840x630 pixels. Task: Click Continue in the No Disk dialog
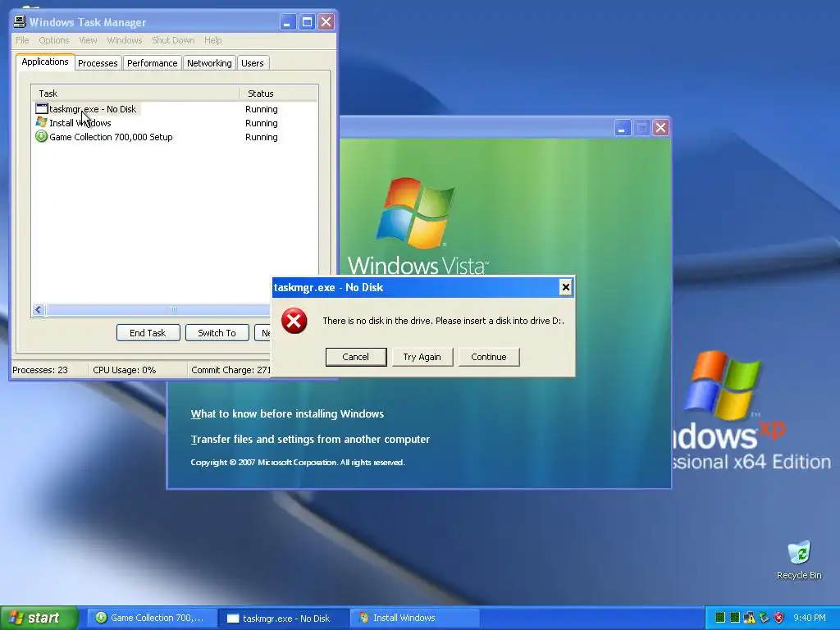(489, 357)
